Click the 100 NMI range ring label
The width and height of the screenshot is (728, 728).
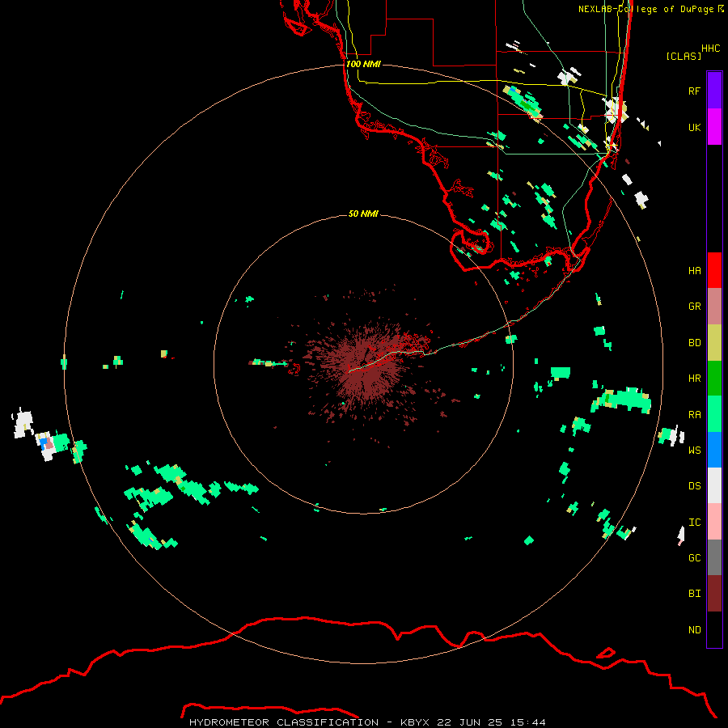click(x=363, y=64)
